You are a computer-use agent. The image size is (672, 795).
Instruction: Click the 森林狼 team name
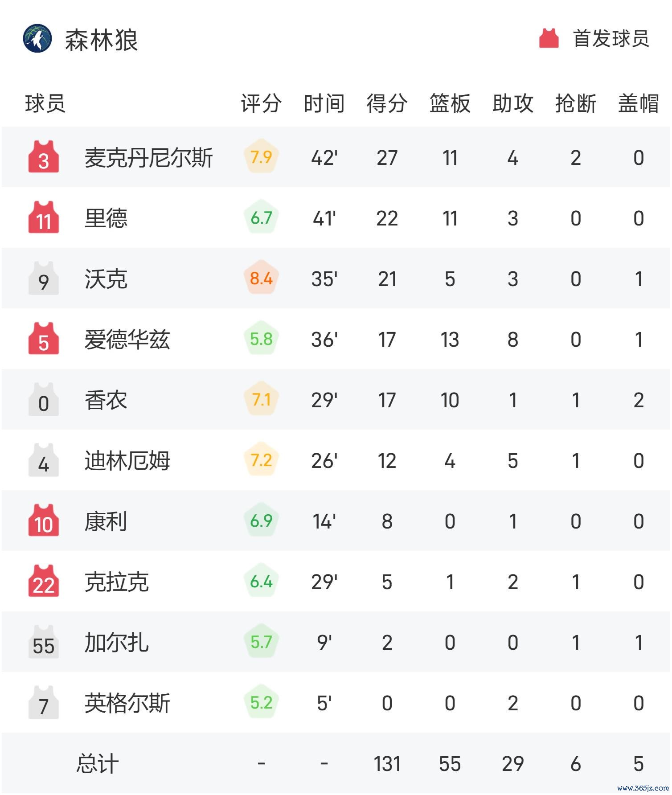coord(102,40)
